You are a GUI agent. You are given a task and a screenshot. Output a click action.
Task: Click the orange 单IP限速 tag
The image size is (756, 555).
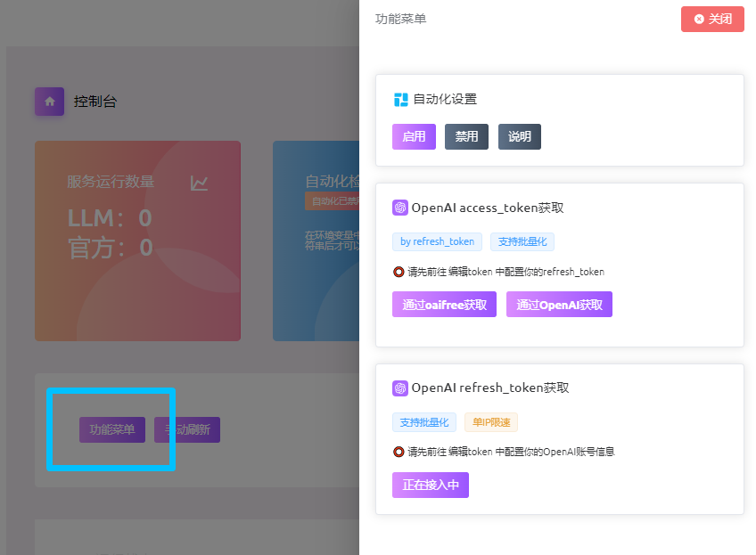click(491, 422)
